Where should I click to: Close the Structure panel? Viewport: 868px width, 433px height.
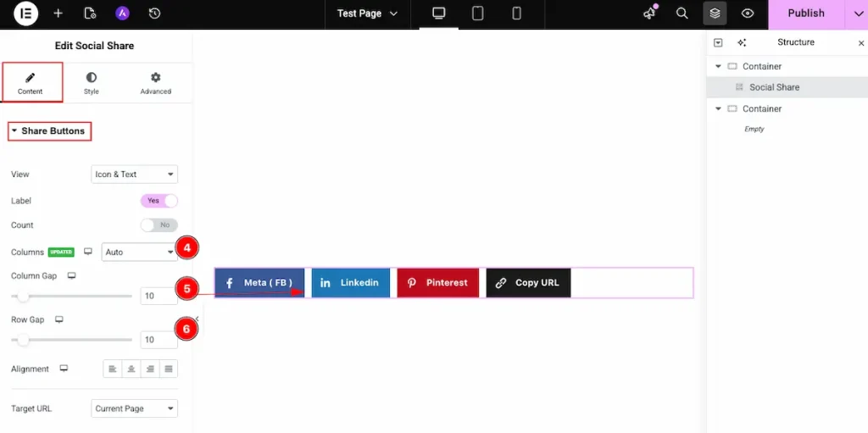tap(861, 42)
